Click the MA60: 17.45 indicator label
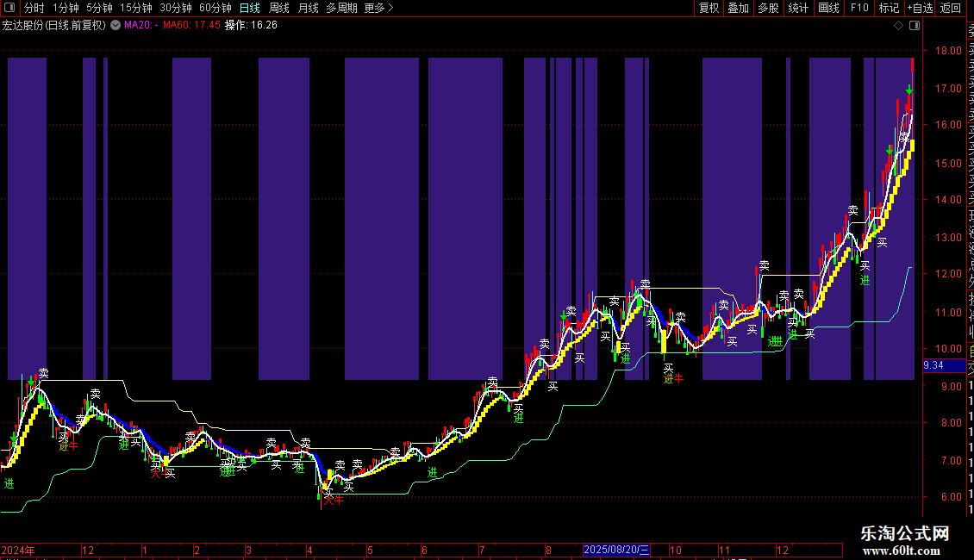Screen dimensions: 974x560 (x=191, y=25)
